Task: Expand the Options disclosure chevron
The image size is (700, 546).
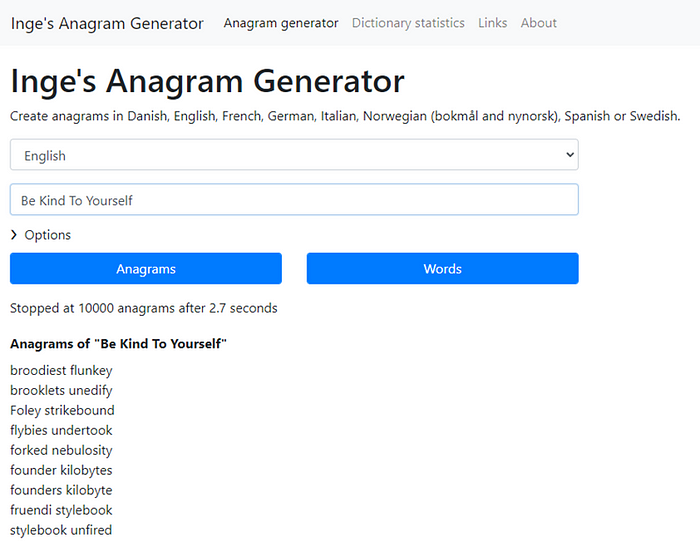Action: (x=15, y=235)
